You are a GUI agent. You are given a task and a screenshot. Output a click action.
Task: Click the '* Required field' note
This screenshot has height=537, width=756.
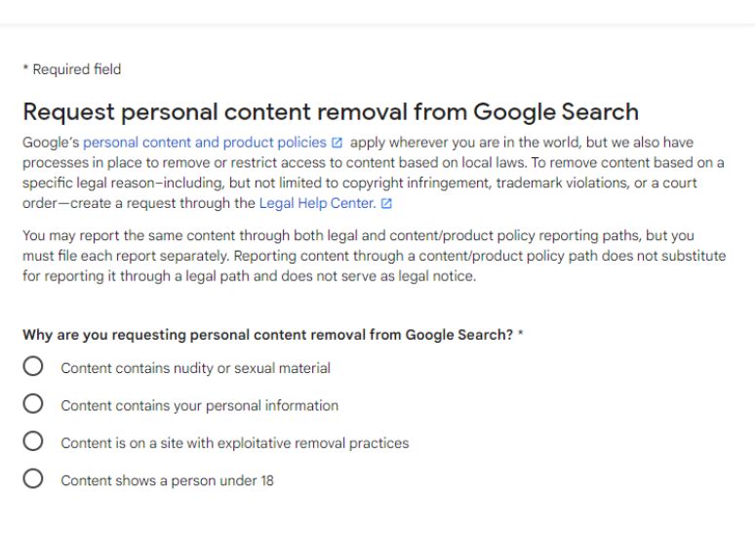[72, 69]
